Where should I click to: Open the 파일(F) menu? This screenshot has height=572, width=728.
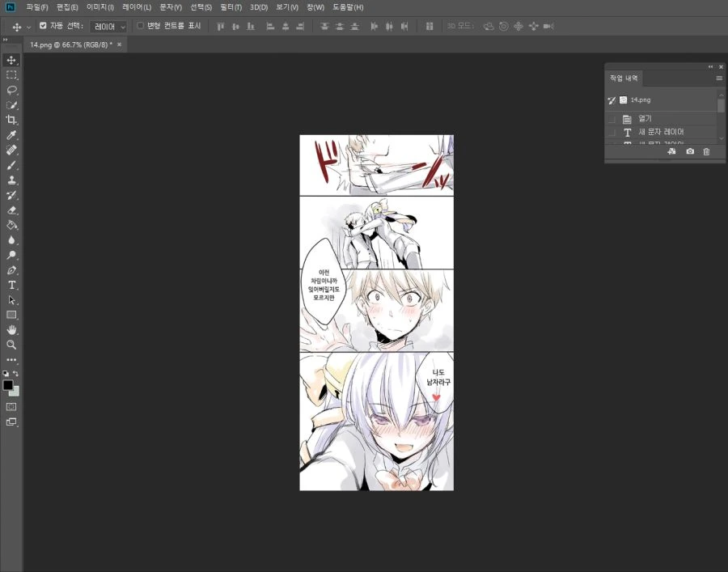(x=37, y=7)
